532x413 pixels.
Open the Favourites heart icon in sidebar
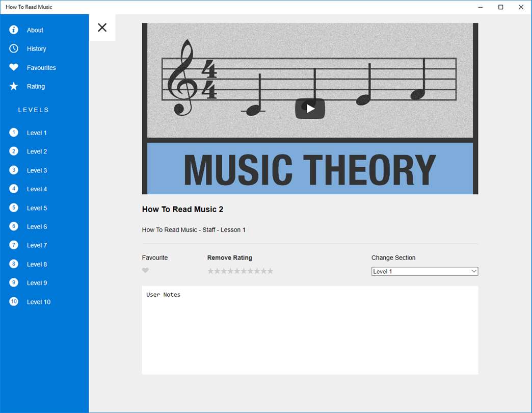coord(14,67)
